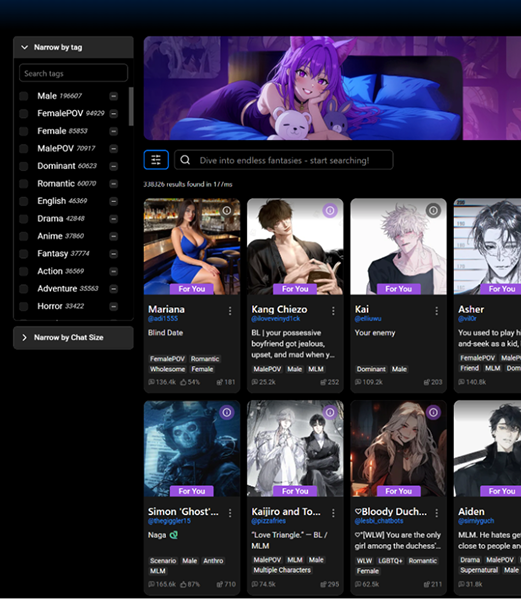Open Kai character image

(398, 246)
